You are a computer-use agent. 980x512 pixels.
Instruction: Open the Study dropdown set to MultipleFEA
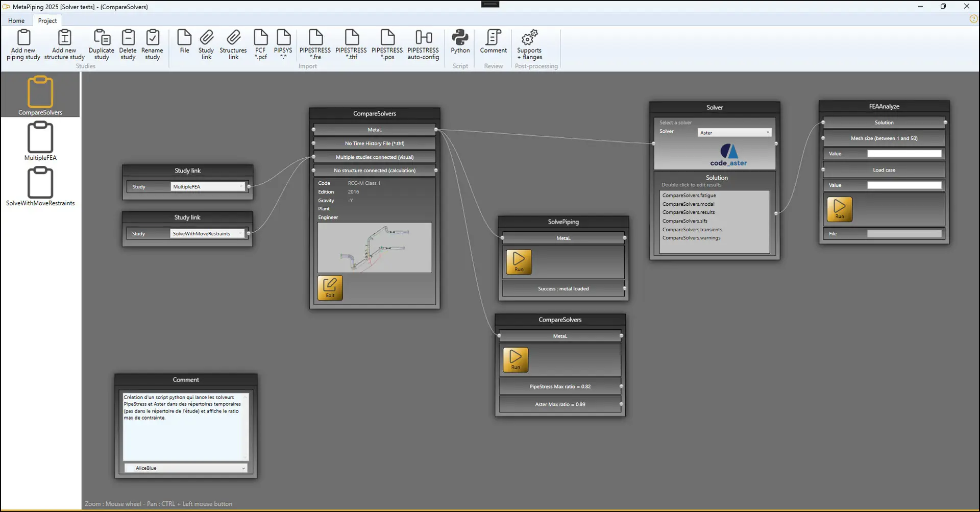(208, 187)
